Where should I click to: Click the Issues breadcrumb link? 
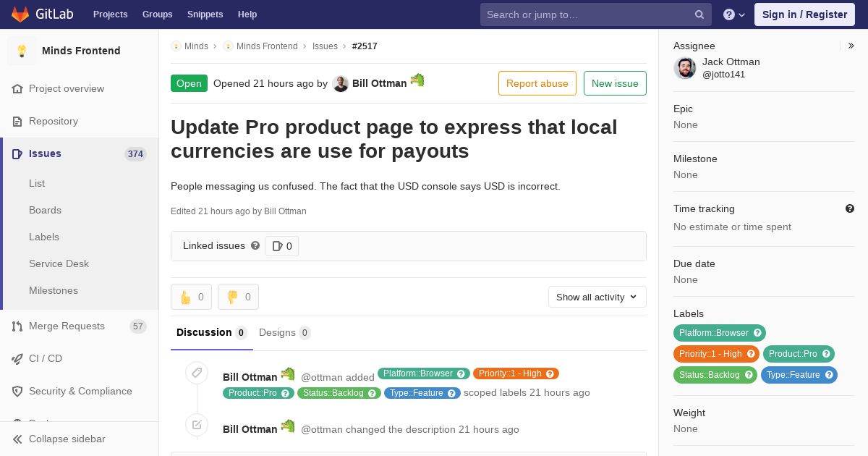point(325,46)
